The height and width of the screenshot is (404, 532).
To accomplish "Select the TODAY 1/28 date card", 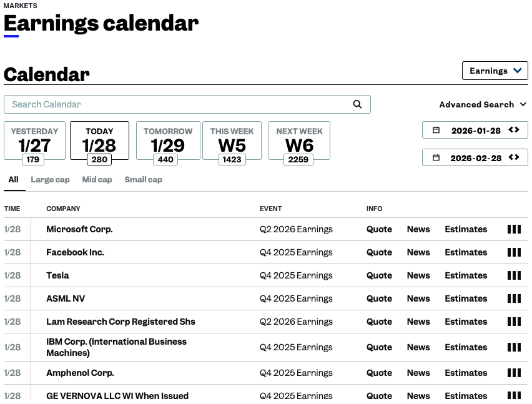I will pyautogui.click(x=99, y=140).
